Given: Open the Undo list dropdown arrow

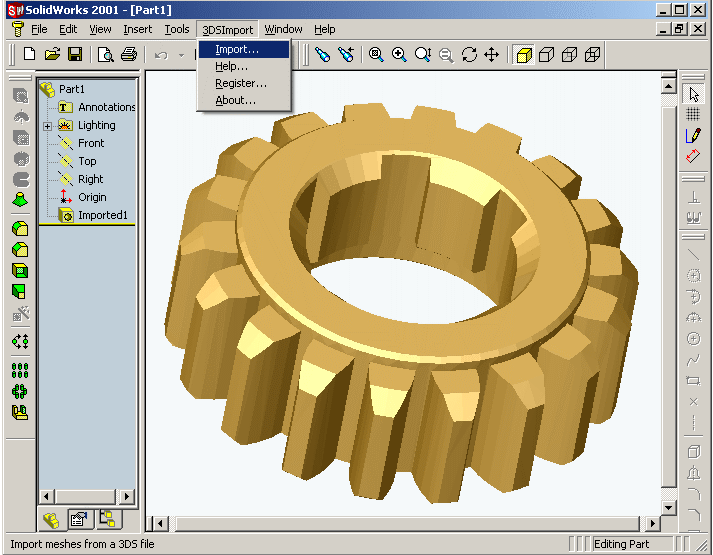Looking at the screenshot, I should click(181, 55).
